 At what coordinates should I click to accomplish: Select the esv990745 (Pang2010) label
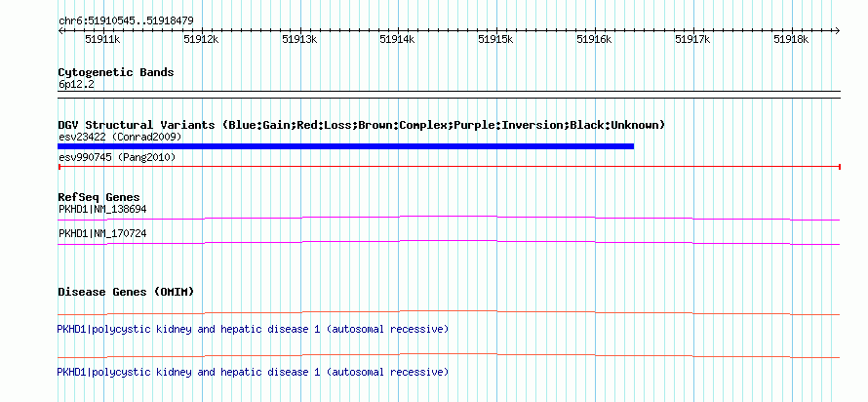point(117,158)
